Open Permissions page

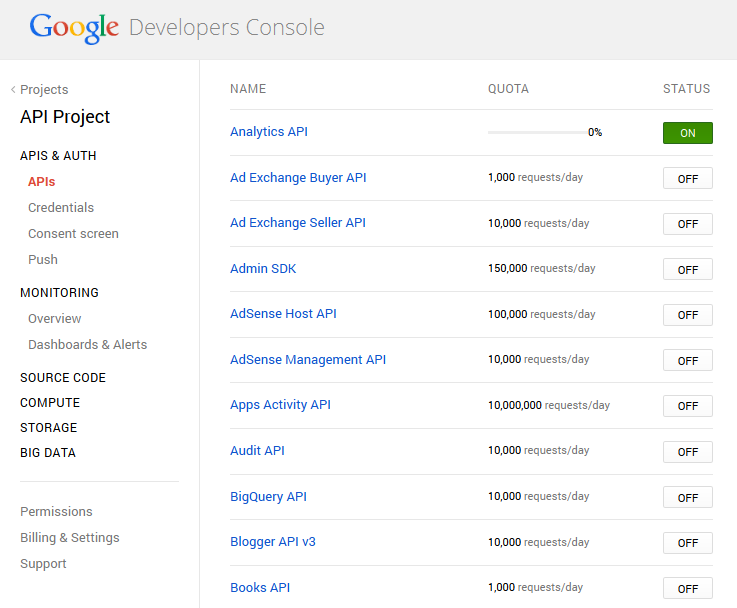tap(56, 511)
